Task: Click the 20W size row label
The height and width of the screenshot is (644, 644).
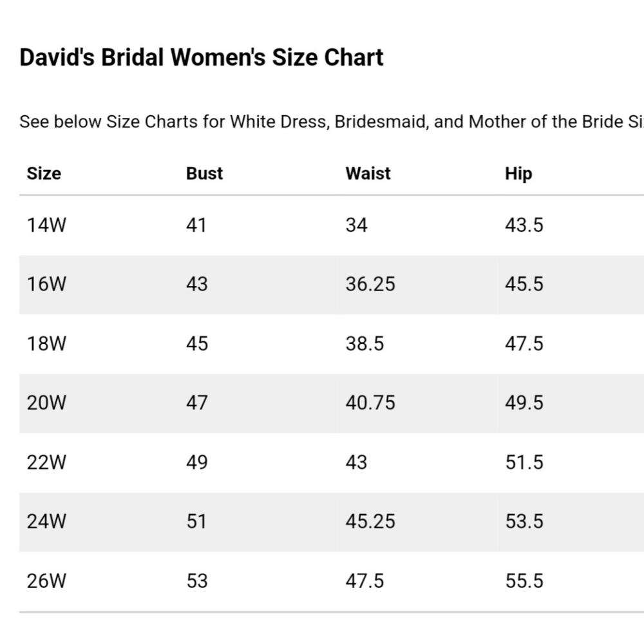Action: click(x=46, y=403)
